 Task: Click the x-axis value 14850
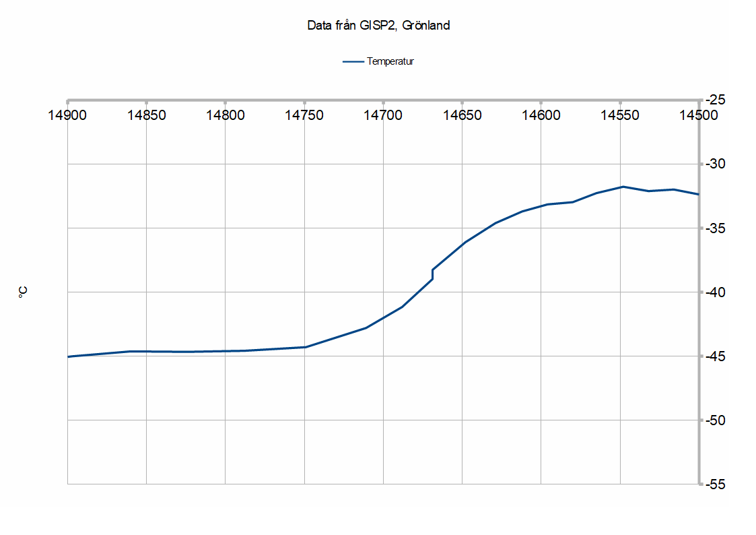click(147, 115)
